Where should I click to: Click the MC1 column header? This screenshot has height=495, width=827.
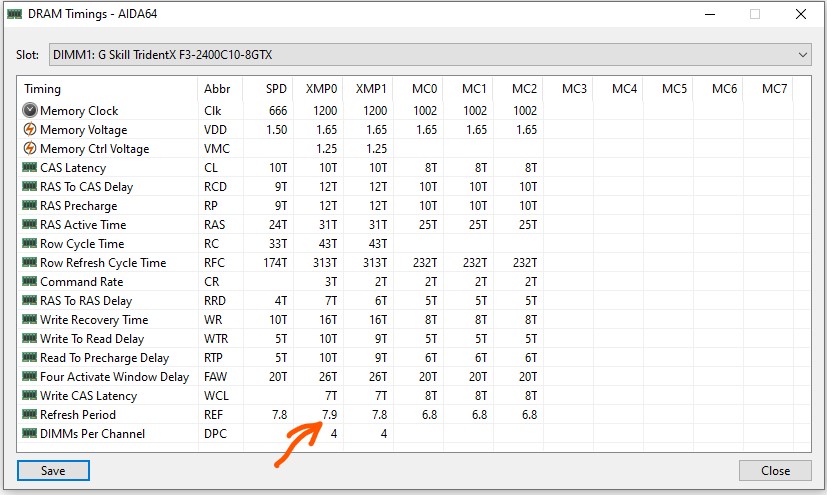click(x=468, y=89)
